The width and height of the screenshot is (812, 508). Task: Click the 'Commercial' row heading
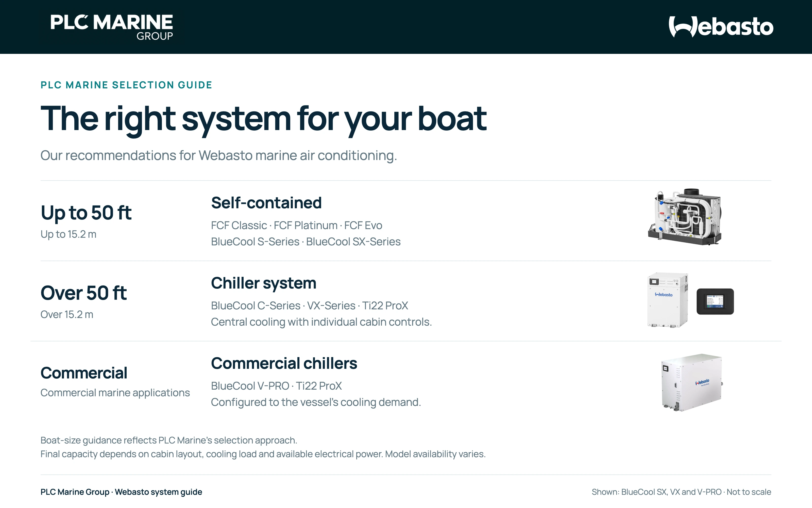84,373
